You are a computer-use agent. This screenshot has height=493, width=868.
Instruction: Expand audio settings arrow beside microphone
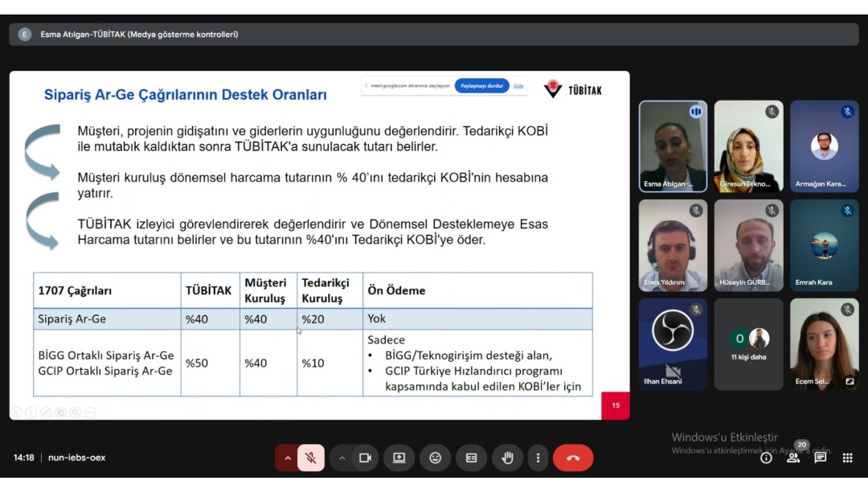coord(287,458)
